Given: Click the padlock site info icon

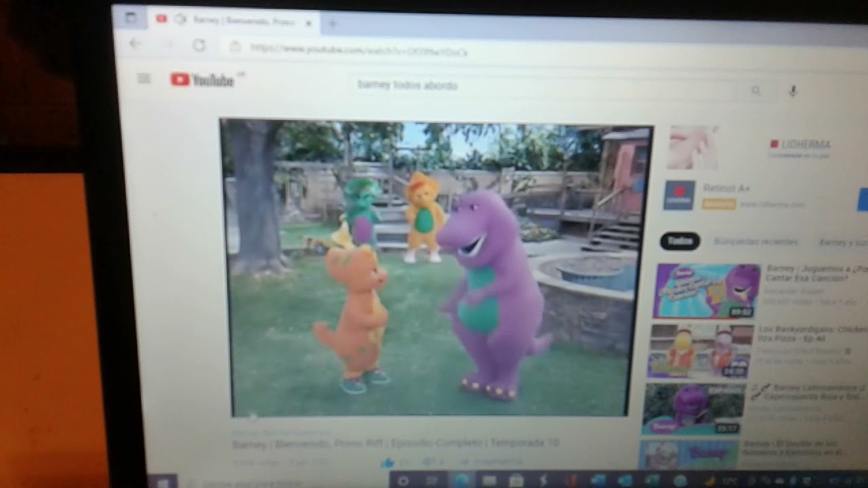Looking at the screenshot, I should click(x=235, y=47).
